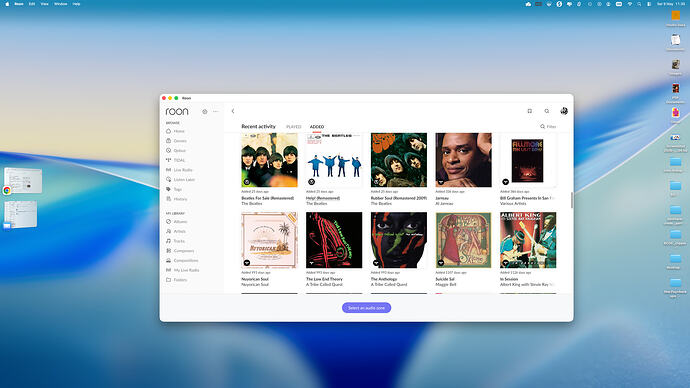Click The Anthology album title text

tap(384, 279)
